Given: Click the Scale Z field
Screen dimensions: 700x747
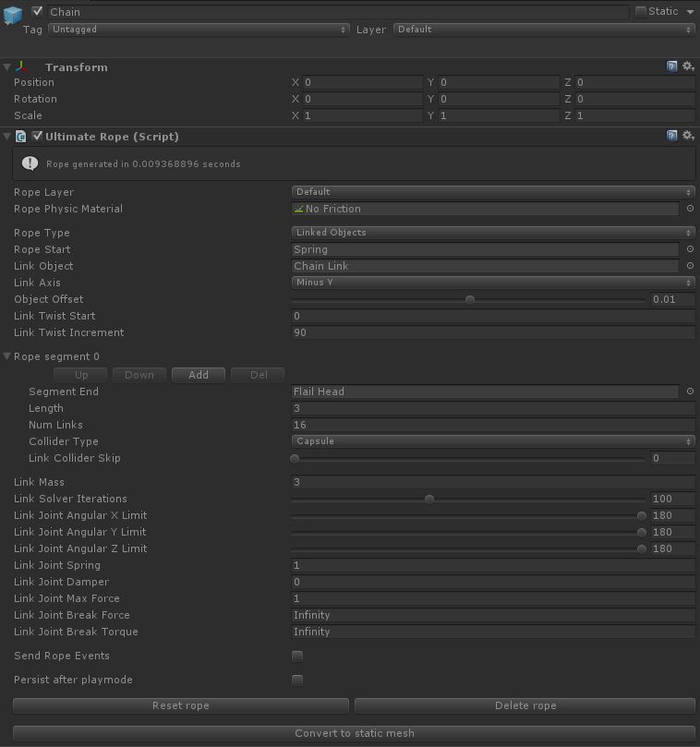Looking at the screenshot, I should [x=635, y=115].
